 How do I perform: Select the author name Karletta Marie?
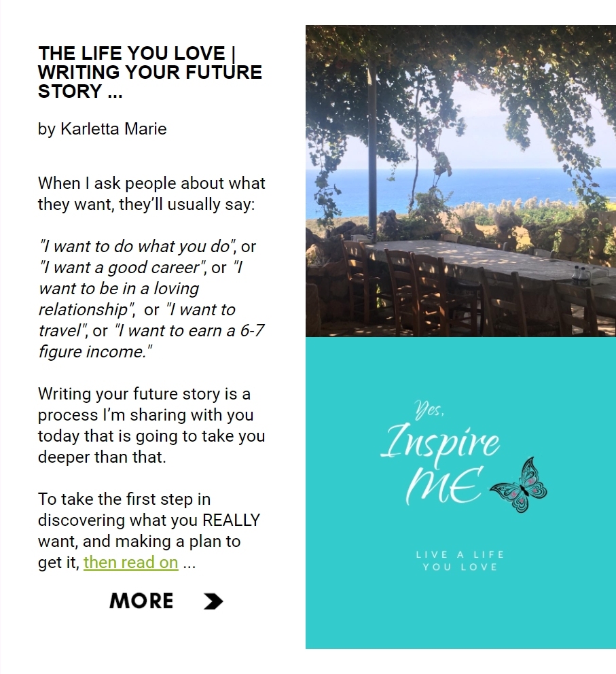113,128
